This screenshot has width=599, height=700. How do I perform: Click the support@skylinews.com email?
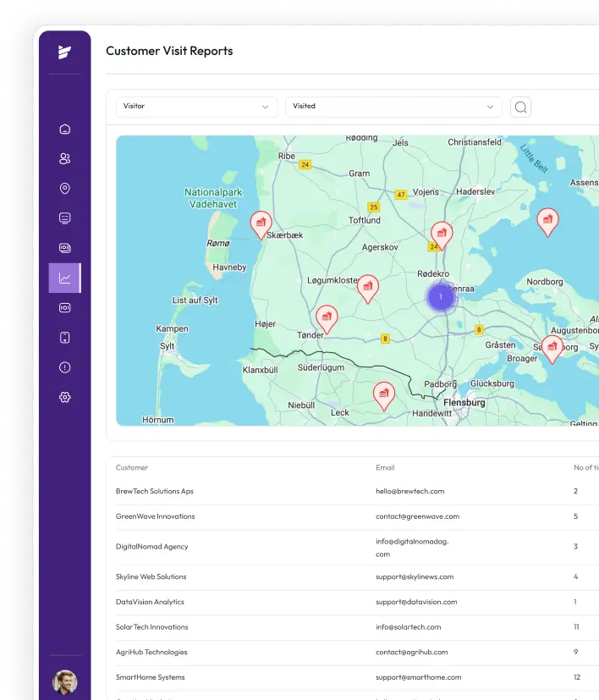415,576
